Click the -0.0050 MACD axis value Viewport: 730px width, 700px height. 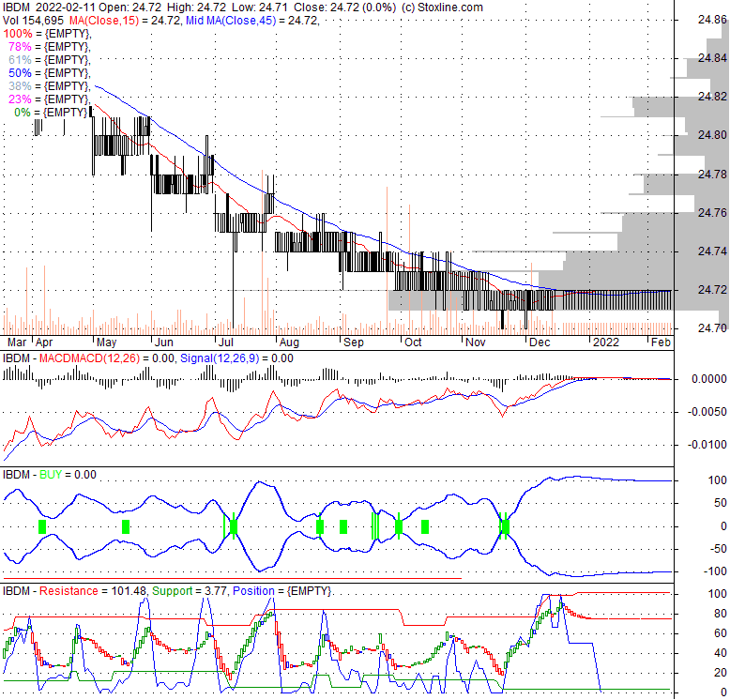707,412
